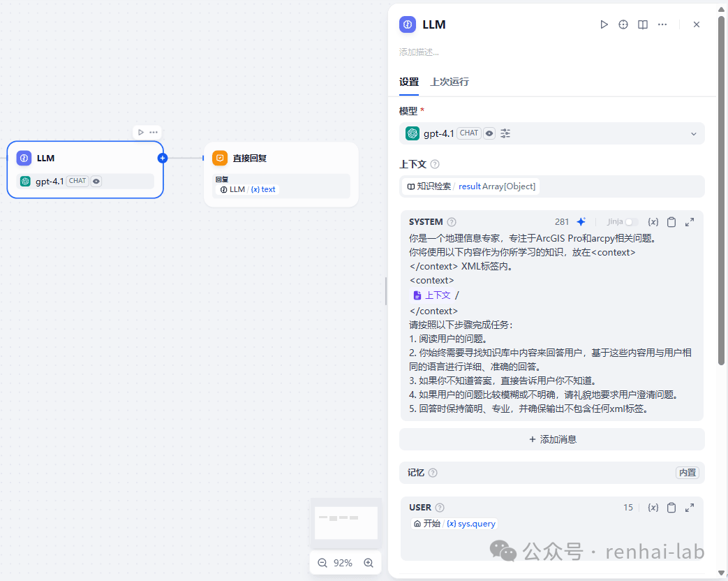
Task: Toggle the eye on the canvas LLM node
Action: pos(96,180)
